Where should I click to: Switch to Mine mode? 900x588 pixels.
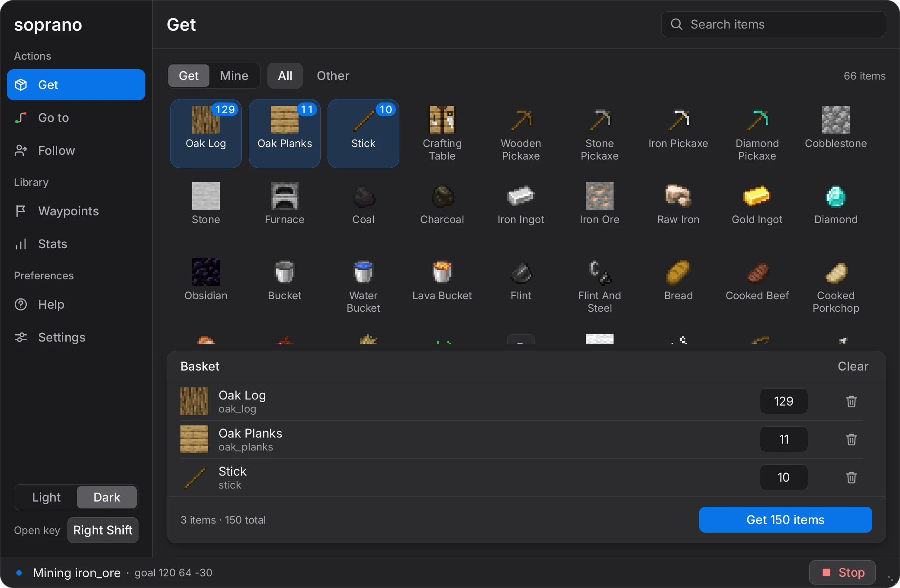point(234,76)
